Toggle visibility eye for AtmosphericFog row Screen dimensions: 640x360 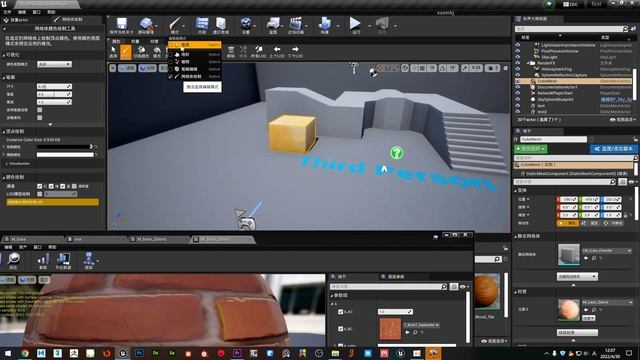518,69
